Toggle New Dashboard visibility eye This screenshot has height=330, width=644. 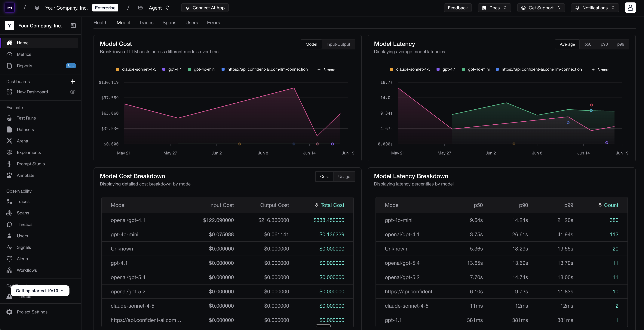pos(73,92)
